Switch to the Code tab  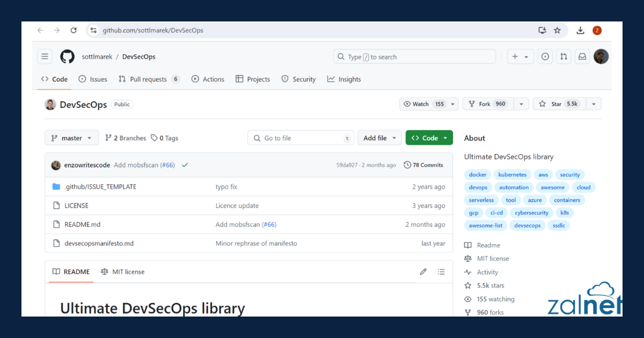(x=54, y=79)
